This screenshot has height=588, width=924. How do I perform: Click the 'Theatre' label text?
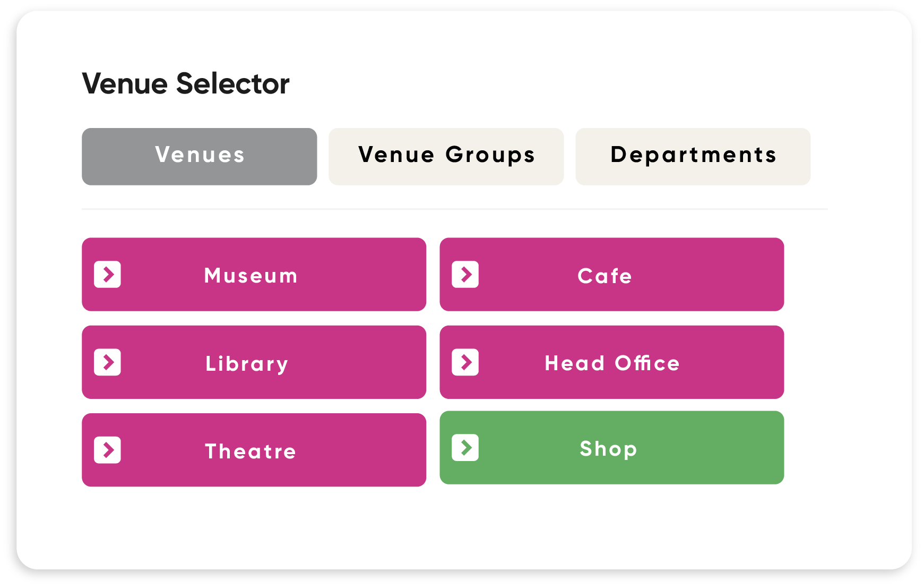251,451
